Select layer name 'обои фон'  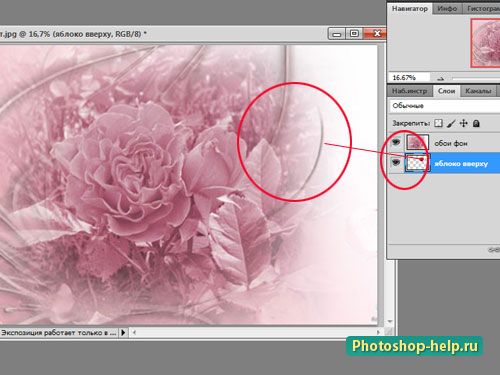click(451, 144)
